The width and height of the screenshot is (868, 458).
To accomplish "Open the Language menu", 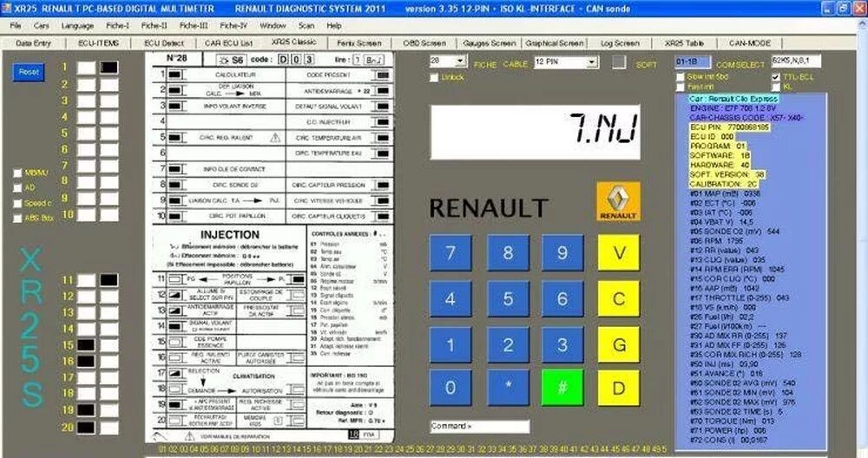I will (x=77, y=25).
